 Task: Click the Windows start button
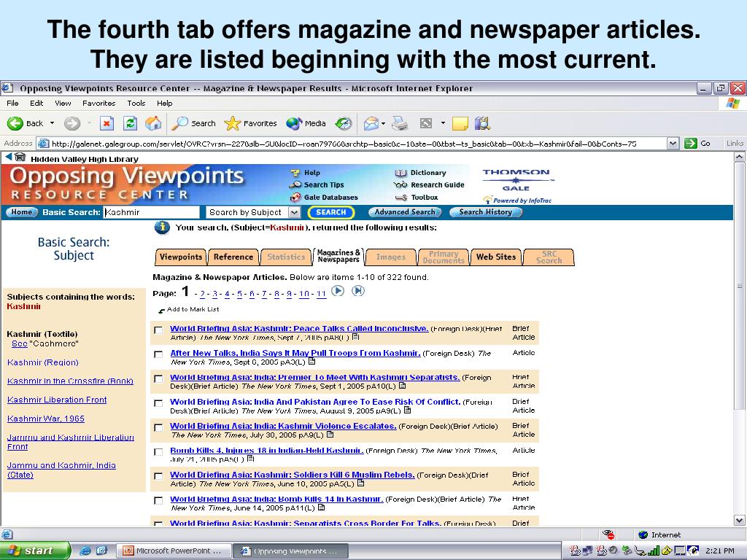click(34, 551)
